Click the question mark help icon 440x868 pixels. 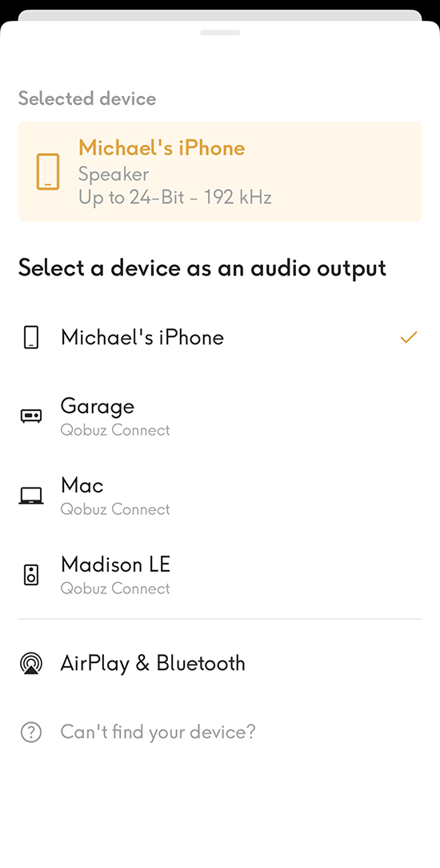pos(31,732)
